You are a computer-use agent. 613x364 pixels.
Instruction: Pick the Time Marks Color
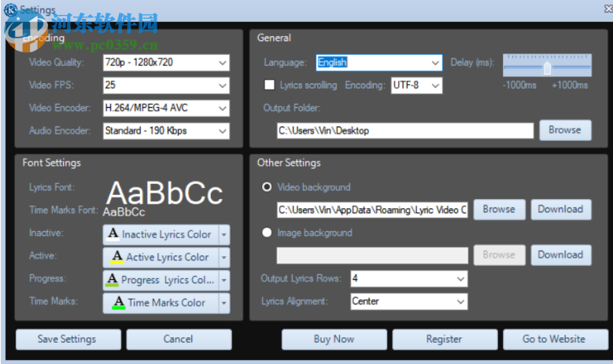(x=161, y=303)
